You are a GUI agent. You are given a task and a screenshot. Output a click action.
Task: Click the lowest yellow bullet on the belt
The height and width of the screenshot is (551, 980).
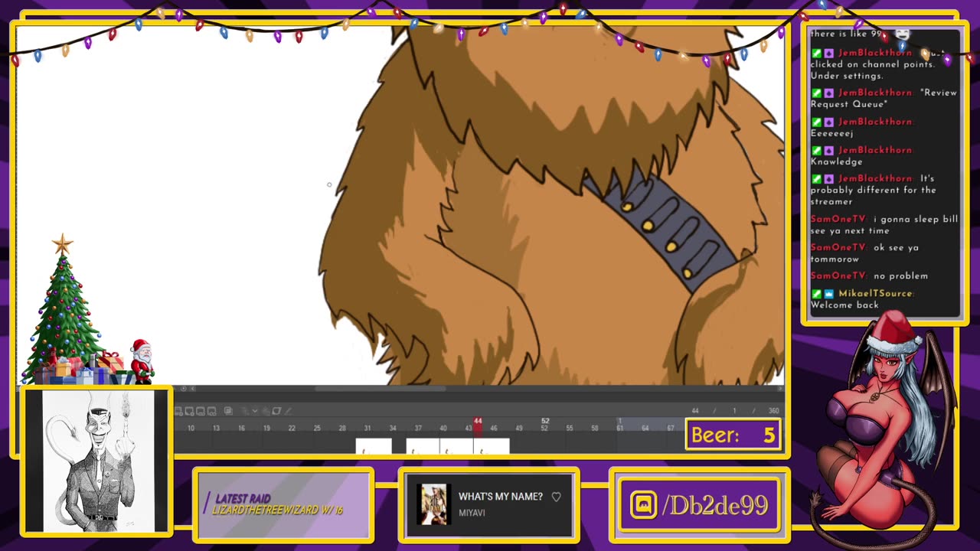tap(687, 273)
